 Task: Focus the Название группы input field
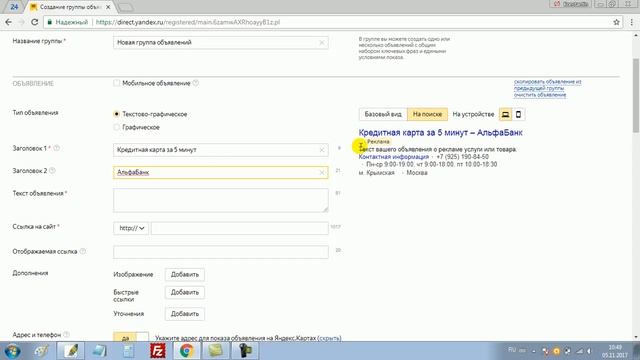point(221,42)
